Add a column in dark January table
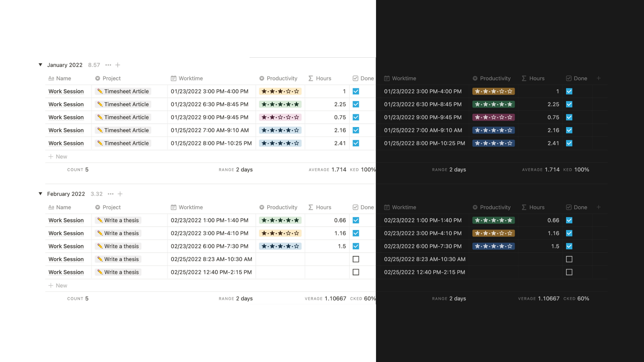This screenshot has width=644, height=362. click(599, 78)
